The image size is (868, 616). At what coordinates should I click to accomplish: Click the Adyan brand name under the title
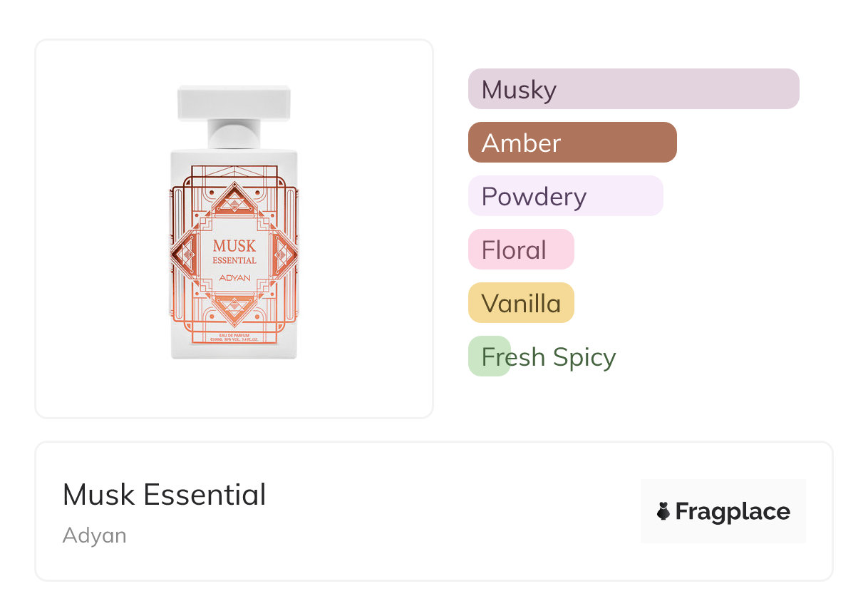tap(94, 535)
